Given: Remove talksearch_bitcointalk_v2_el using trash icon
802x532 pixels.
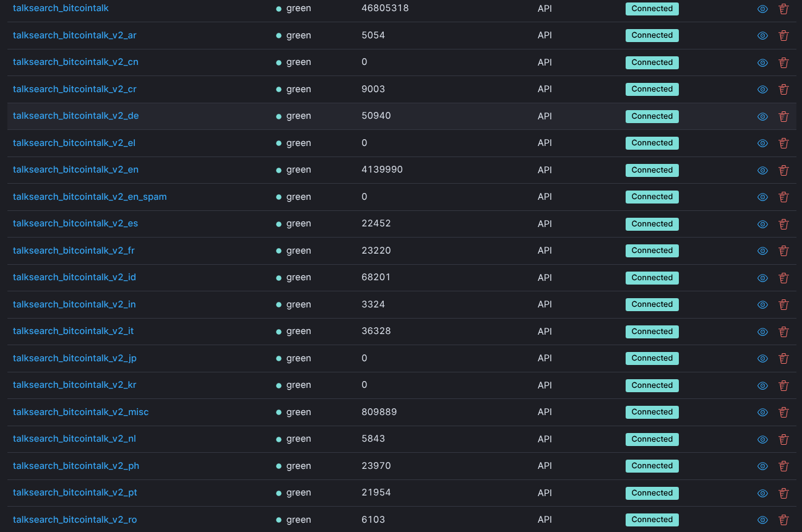Looking at the screenshot, I should click(x=783, y=143).
